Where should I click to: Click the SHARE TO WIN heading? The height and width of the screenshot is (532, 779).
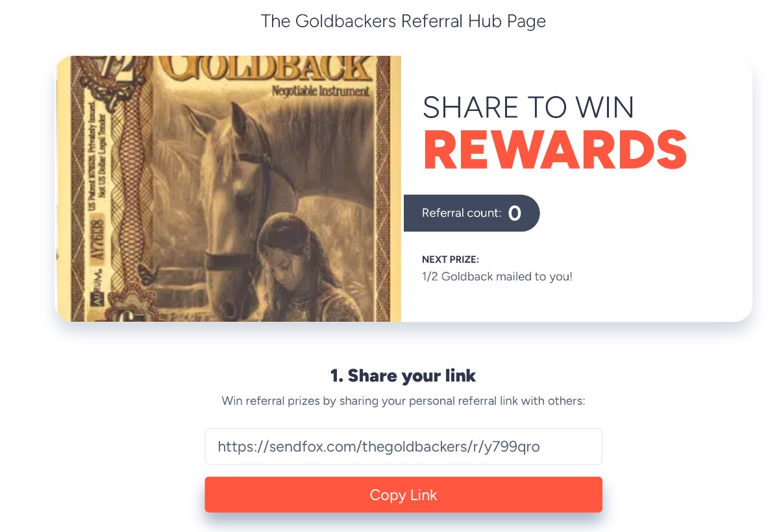pos(528,108)
